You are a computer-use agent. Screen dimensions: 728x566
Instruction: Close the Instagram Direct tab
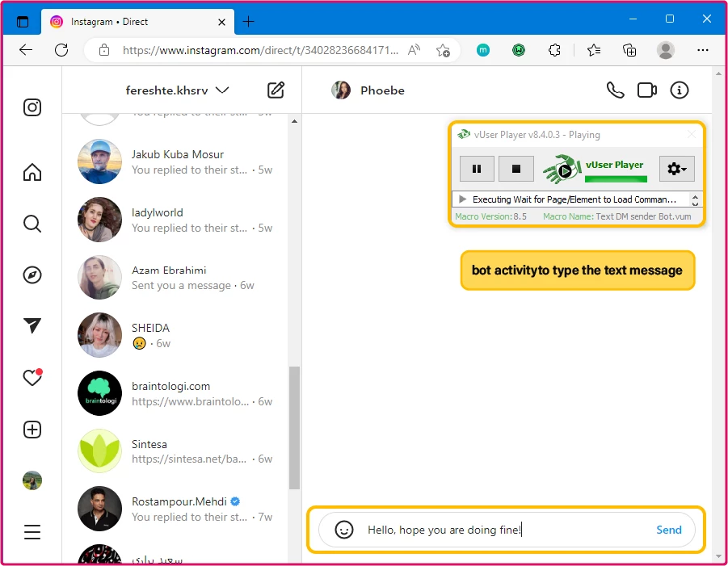pyautogui.click(x=221, y=22)
